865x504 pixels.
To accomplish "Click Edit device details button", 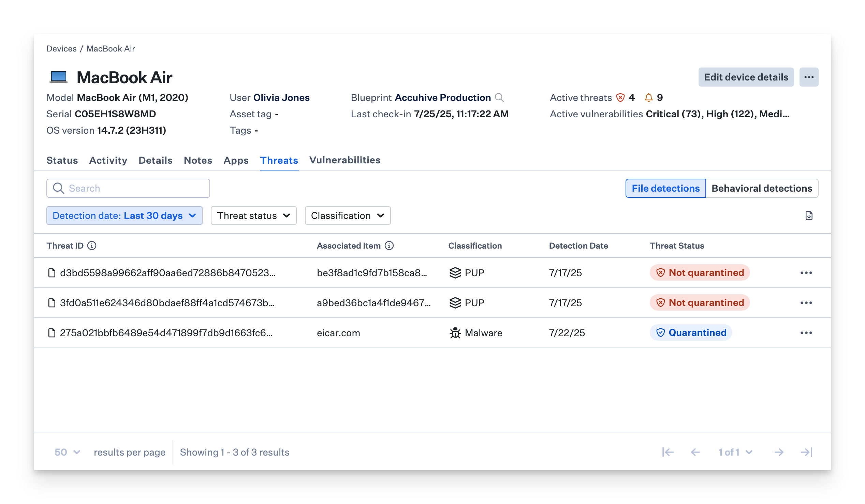I will (x=746, y=77).
